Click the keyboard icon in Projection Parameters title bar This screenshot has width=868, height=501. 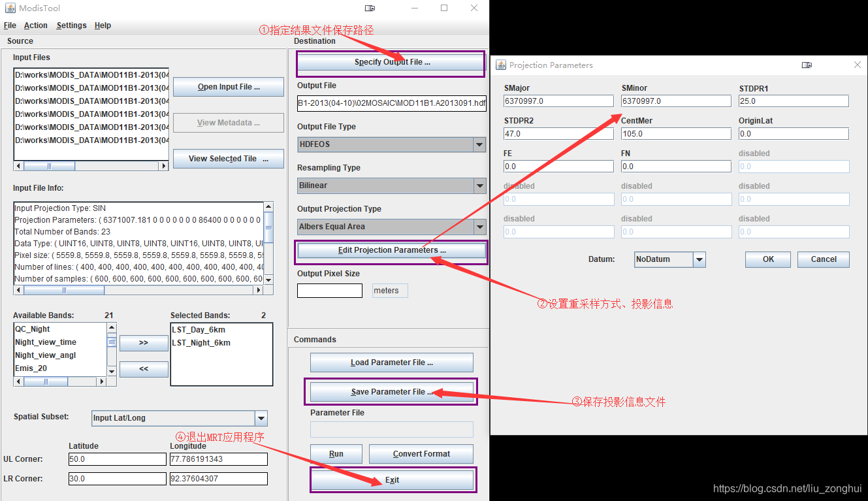(807, 65)
